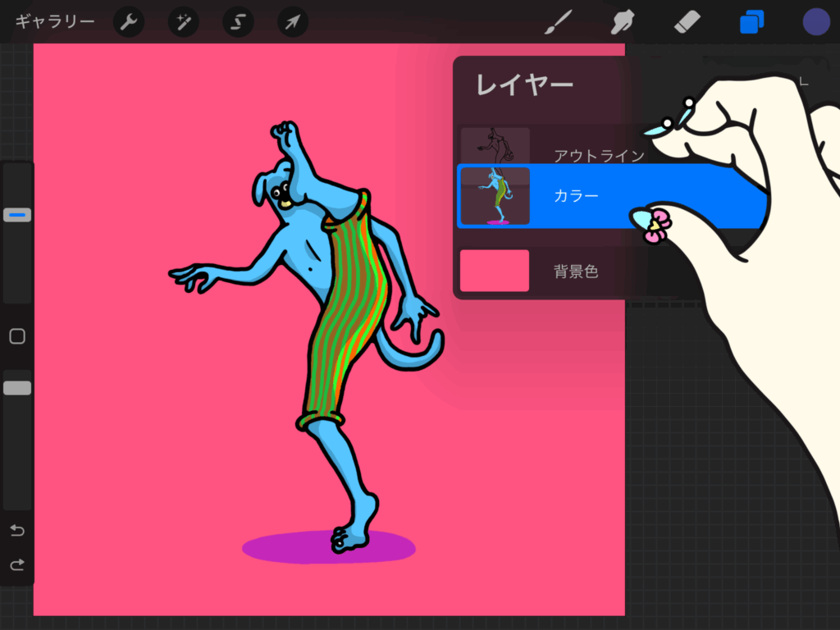Tap the square modify button in sidebar

coord(17,336)
